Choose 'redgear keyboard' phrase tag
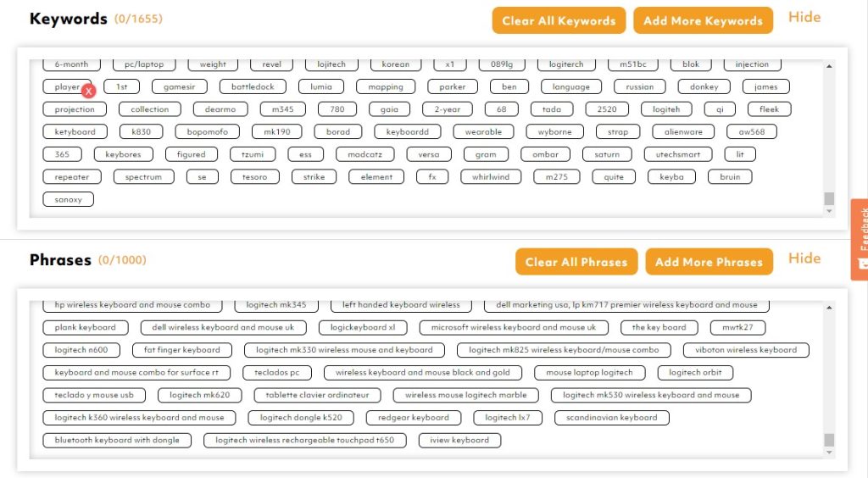Image resolution: width=868 pixels, height=478 pixels. (413, 417)
